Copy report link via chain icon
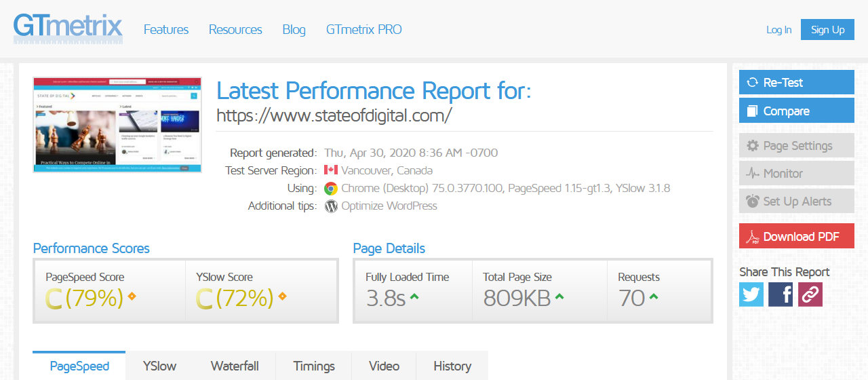Image resolution: width=868 pixels, height=380 pixels. click(810, 294)
